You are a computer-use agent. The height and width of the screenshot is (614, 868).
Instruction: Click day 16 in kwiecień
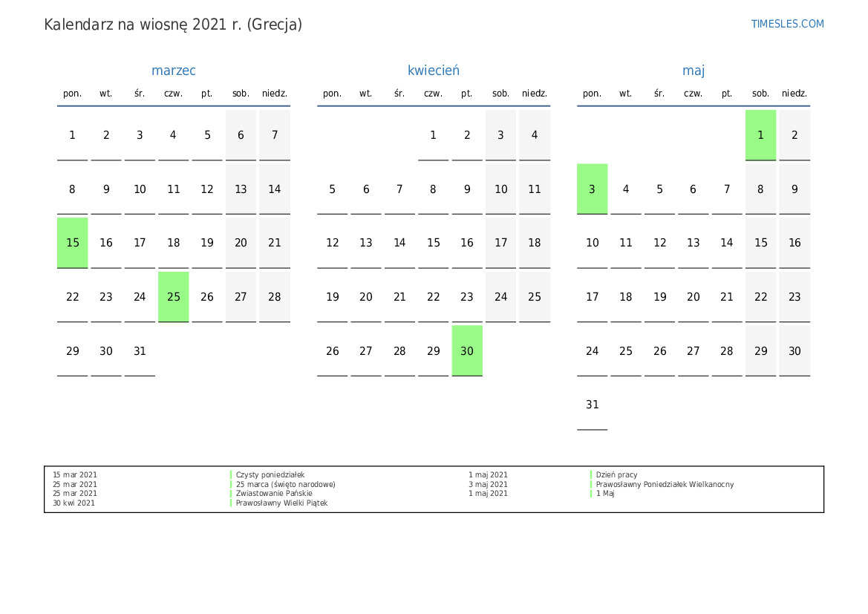click(467, 243)
